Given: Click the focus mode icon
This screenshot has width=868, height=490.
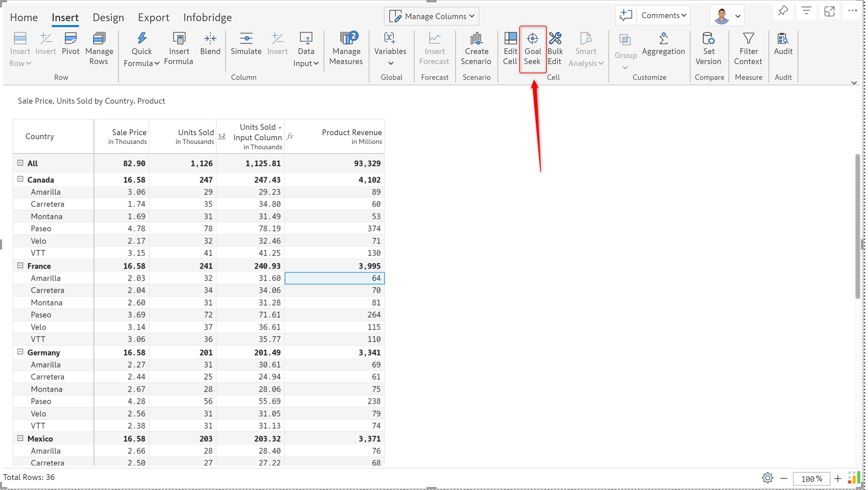Looking at the screenshot, I should [829, 11].
